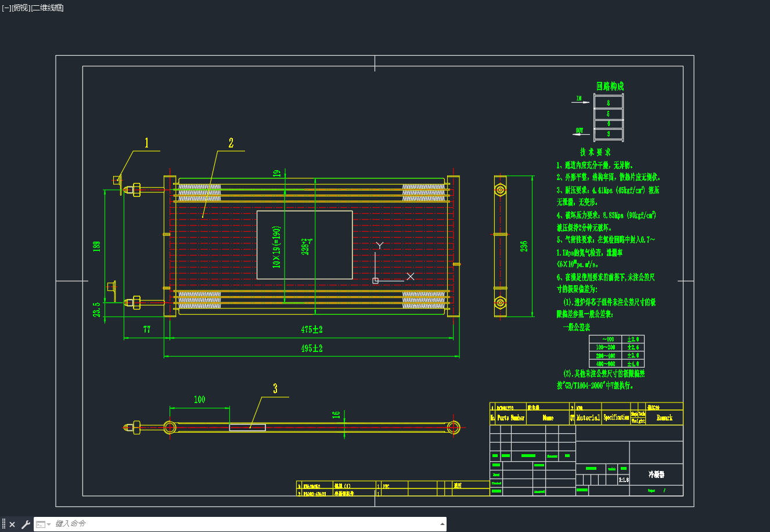Select the Remark column header

pyautogui.click(x=664, y=418)
